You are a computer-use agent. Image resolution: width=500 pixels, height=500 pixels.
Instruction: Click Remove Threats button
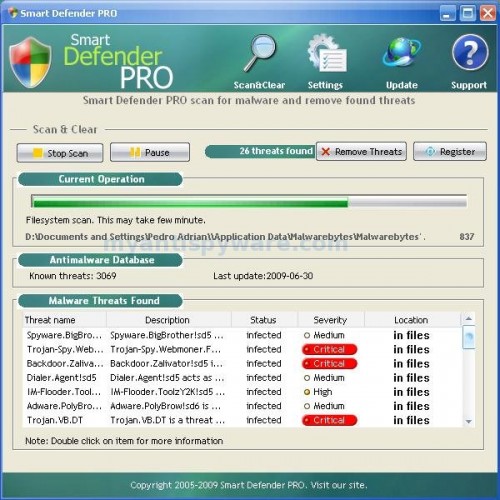[x=361, y=151]
